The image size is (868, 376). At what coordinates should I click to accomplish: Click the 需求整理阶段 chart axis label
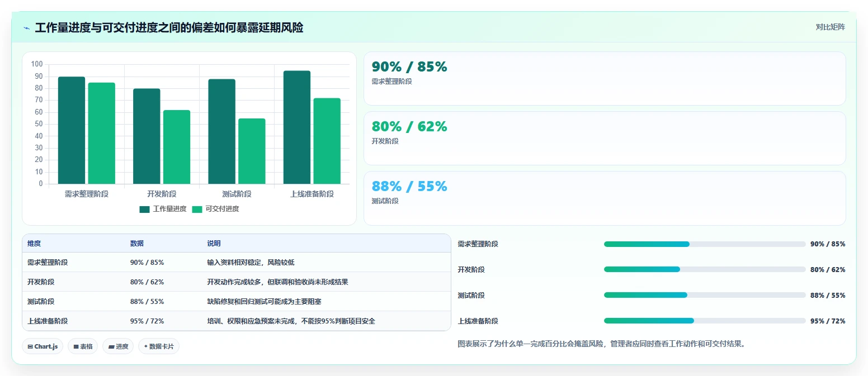click(87, 194)
